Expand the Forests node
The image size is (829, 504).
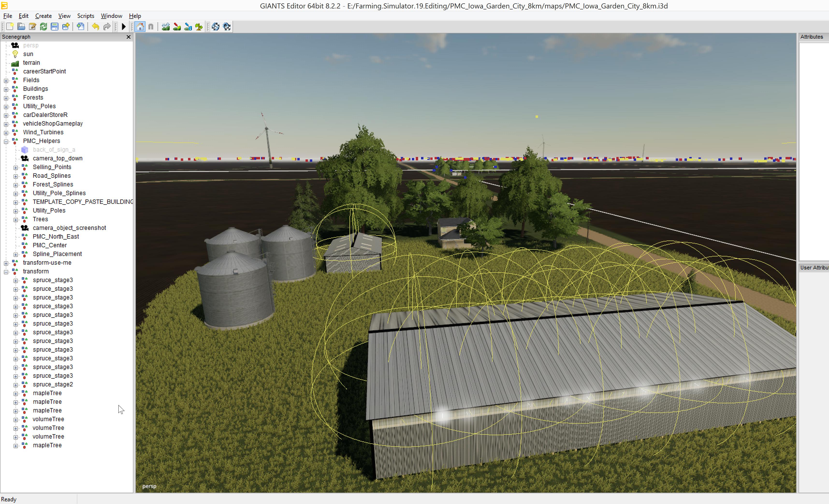point(6,98)
